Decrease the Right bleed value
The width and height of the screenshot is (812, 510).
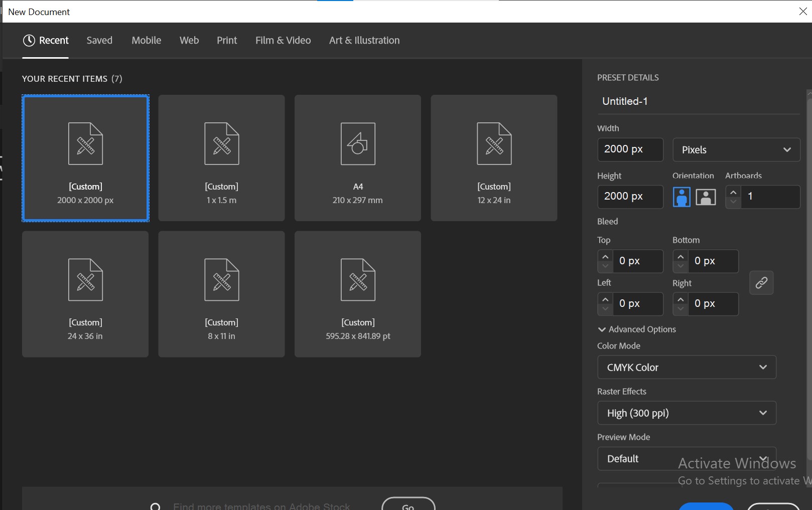(x=681, y=309)
